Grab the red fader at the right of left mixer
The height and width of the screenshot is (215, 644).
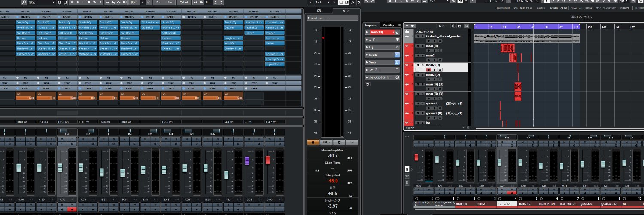(268, 160)
